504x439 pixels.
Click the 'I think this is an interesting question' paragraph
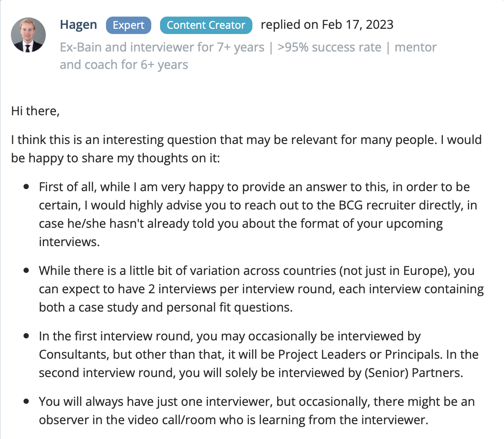tap(246, 149)
